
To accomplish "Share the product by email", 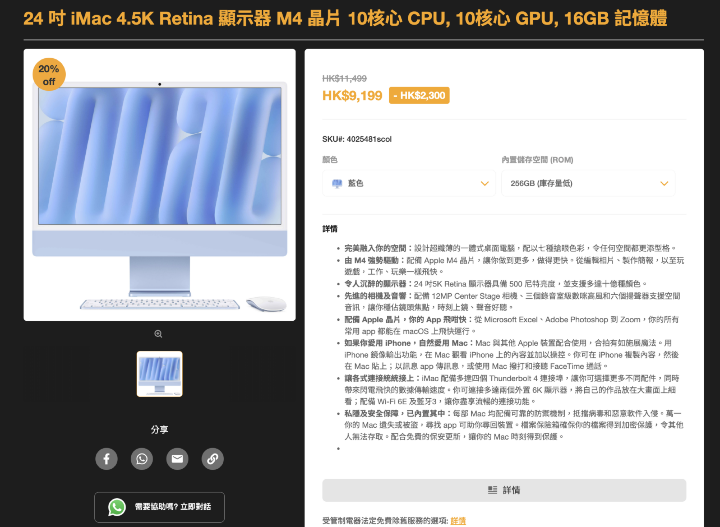I will (x=177, y=459).
